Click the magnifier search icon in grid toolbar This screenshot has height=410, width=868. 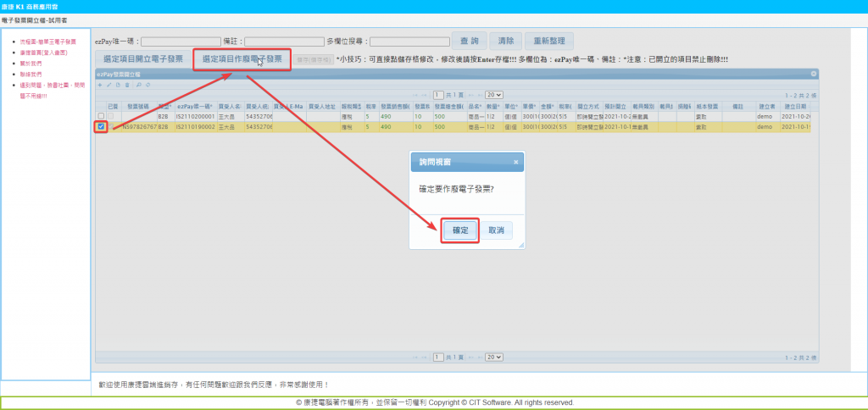[x=137, y=85]
